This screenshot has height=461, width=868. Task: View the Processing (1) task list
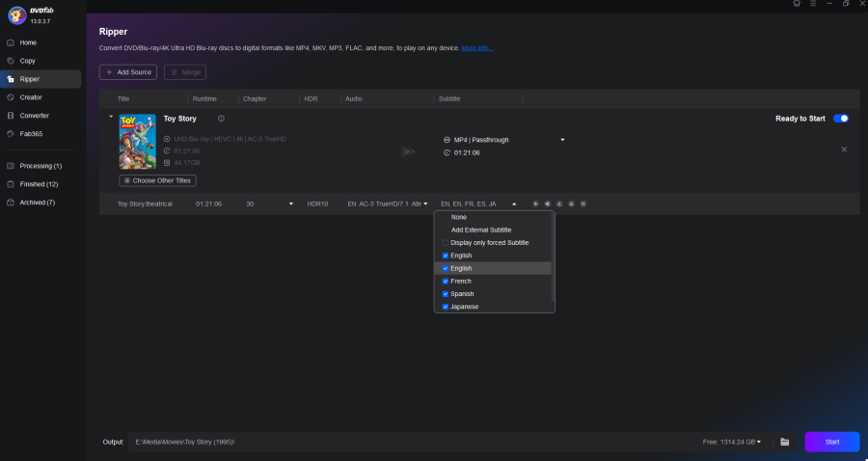point(41,166)
